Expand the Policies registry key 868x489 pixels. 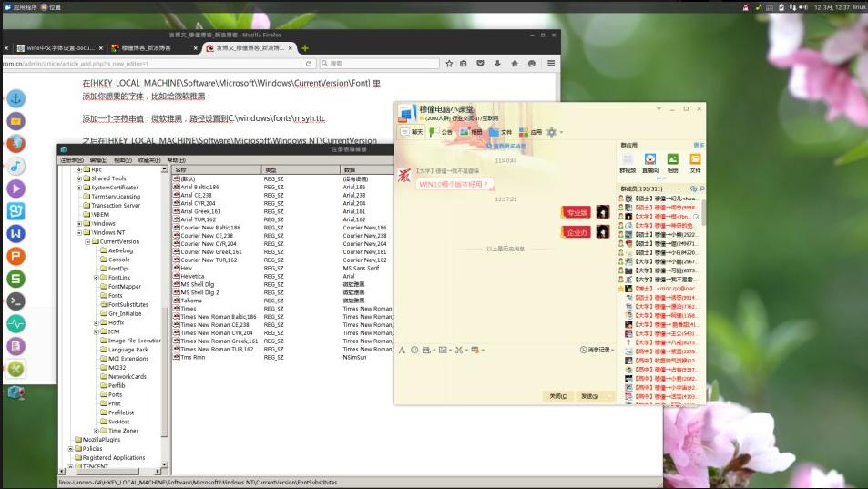[x=71, y=449]
